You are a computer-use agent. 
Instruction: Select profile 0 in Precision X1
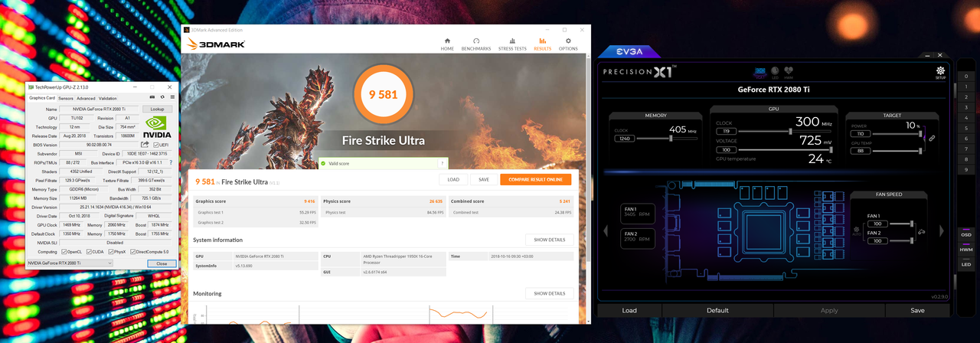click(966, 76)
